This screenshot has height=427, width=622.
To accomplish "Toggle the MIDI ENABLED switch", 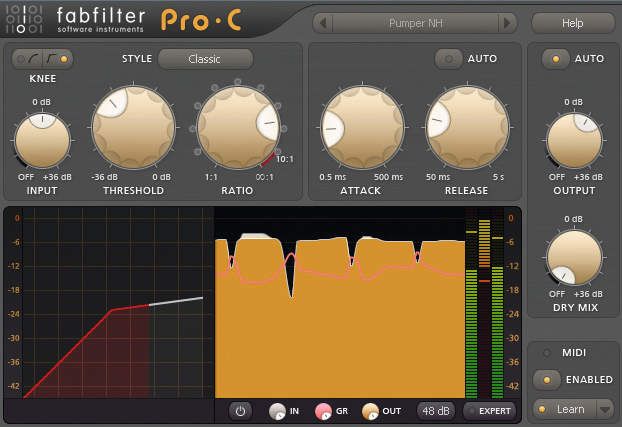I will pyautogui.click(x=547, y=380).
